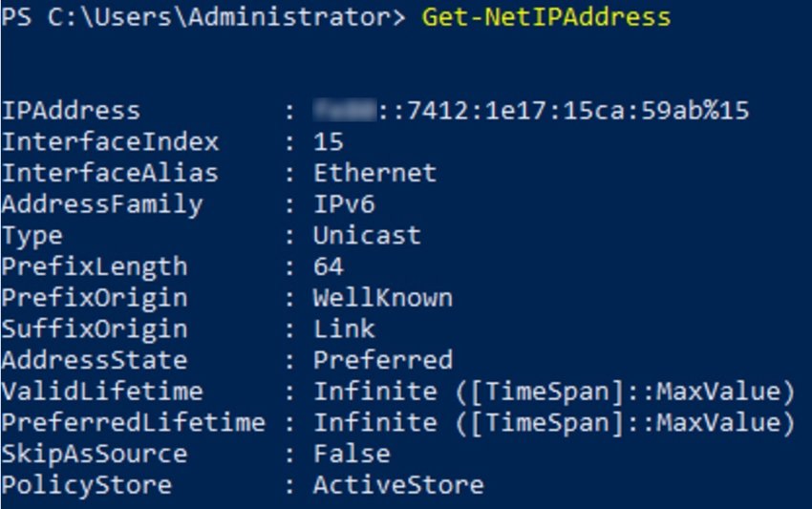
Task: Click the PS C:\Users\Administrator> prompt
Action: (204, 18)
